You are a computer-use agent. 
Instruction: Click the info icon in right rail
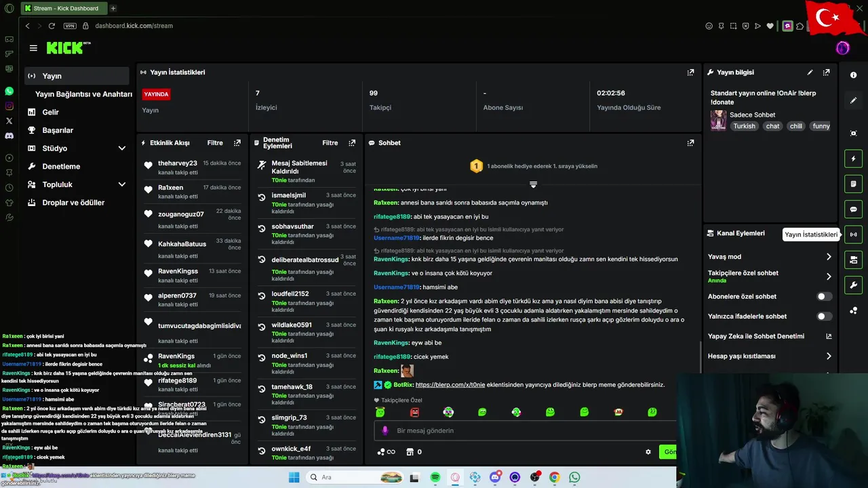pos(854,75)
